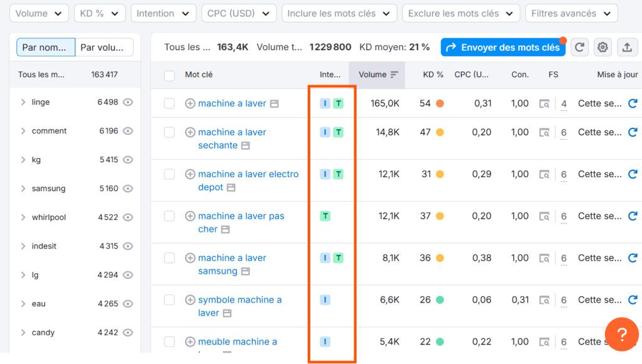The image size is (642, 364).
Task: Switch to 'Par volu...' grouping tab
Action: [x=105, y=48]
